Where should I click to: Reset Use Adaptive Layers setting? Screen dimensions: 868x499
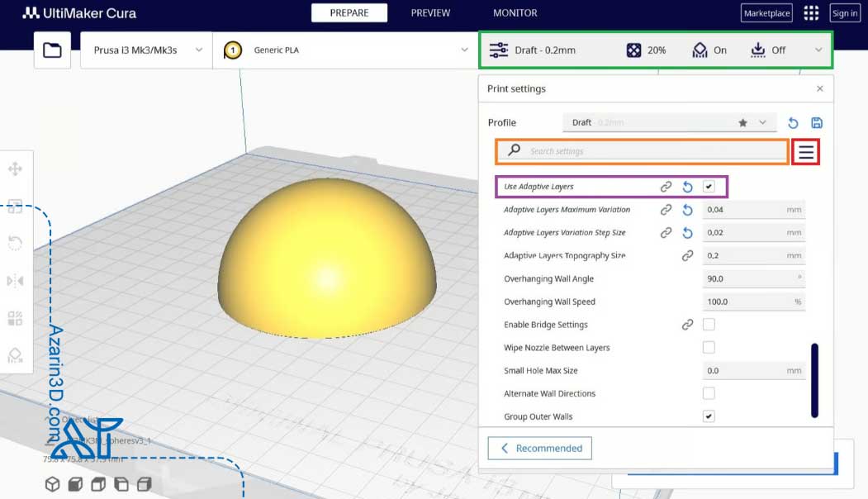[x=687, y=187]
